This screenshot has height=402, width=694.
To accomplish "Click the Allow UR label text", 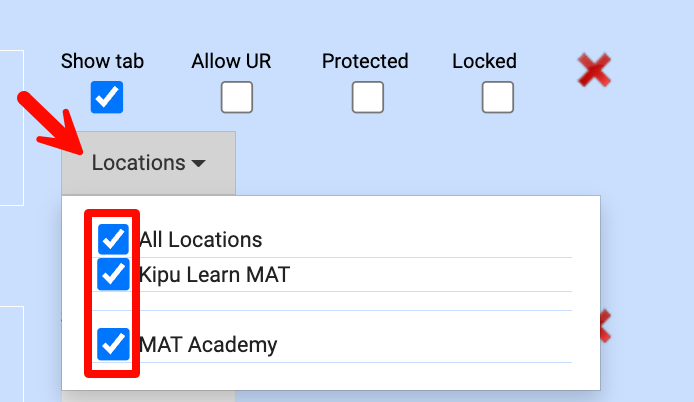I will tap(231, 61).
